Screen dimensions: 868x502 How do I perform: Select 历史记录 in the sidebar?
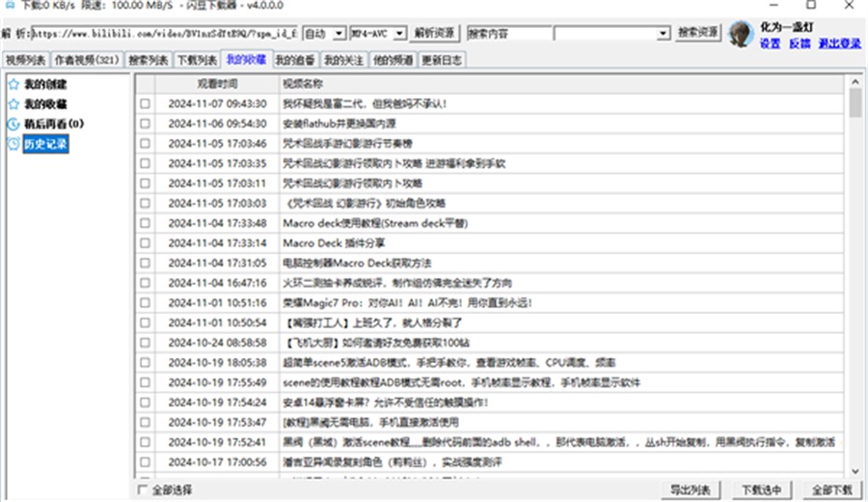tap(45, 144)
